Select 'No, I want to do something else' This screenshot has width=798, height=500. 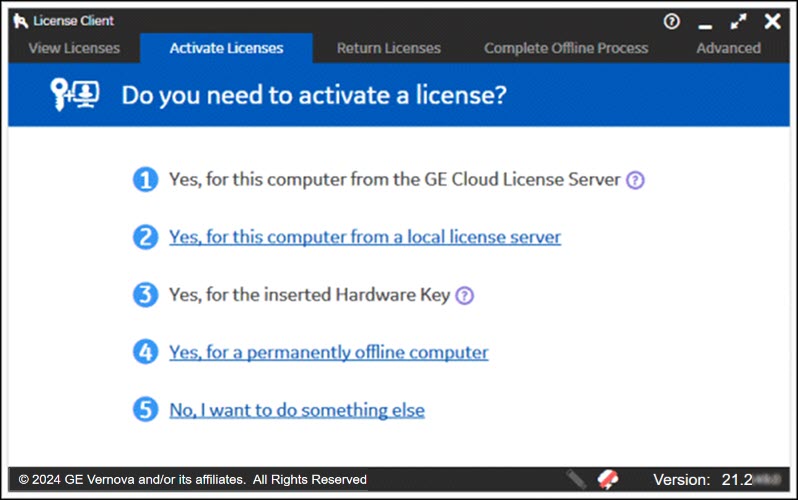coord(297,410)
